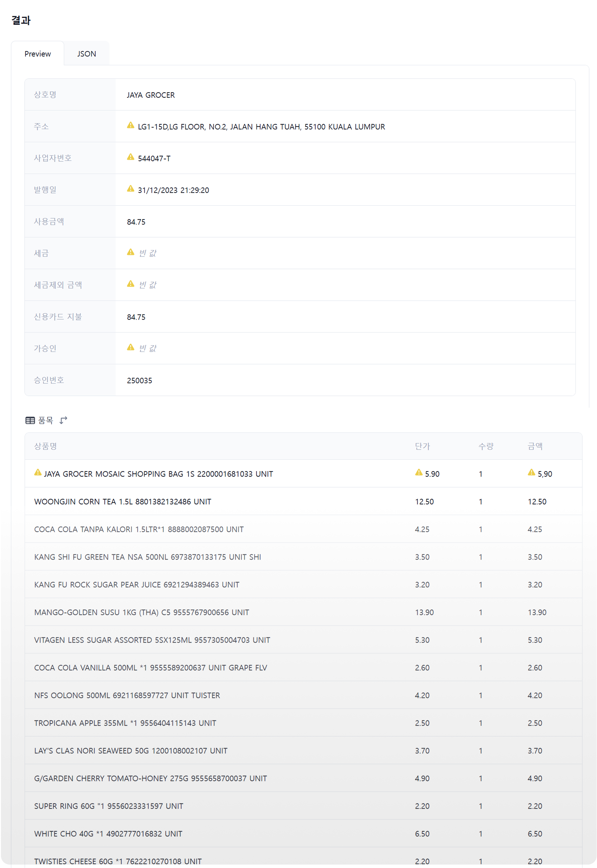Viewport: 597px width, 868px height.
Task: Click the warning icon beside the address
Action: click(x=131, y=125)
